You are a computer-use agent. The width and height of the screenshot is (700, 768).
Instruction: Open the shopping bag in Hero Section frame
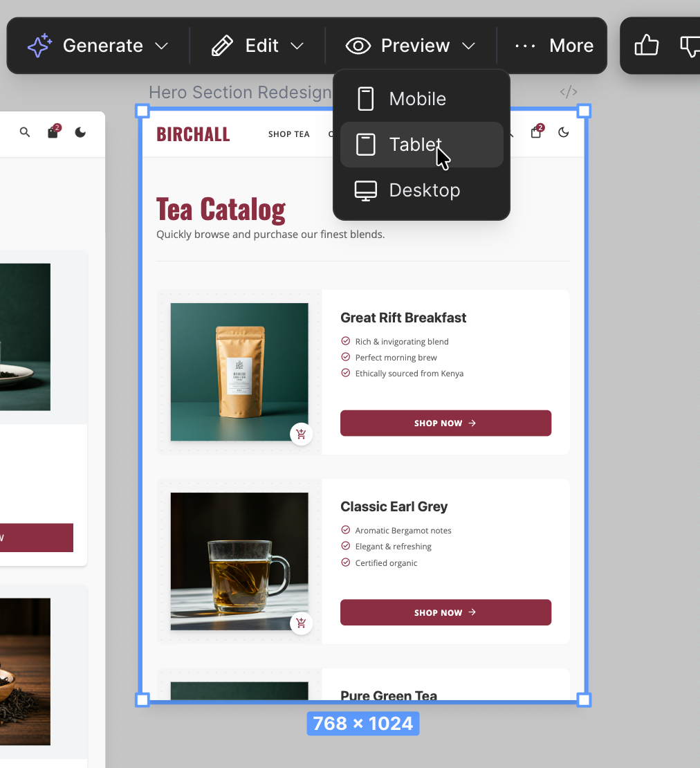pyautogui.click(x=537, y=132)
